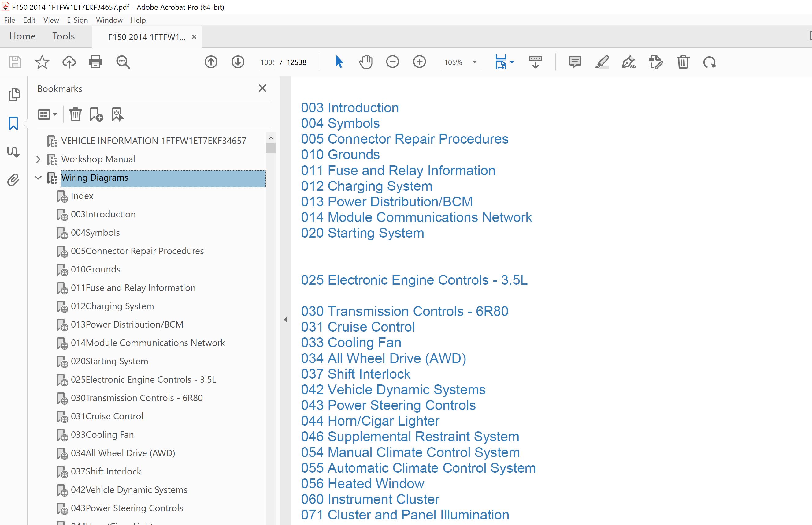Open bookmark options menu dropdown
The height and width of the screenshot is (525, 812).
point(47,114)
